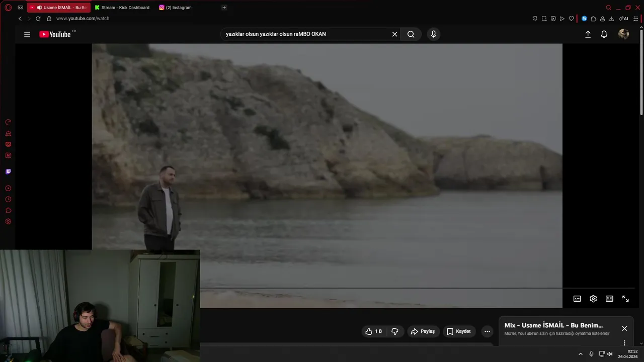Save the video with Kaydet
Screen dimensions: 644x362
pos(459,331)
